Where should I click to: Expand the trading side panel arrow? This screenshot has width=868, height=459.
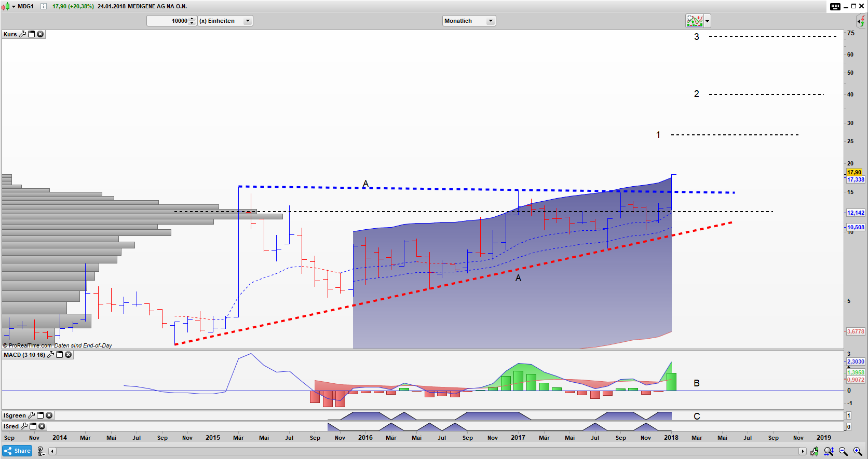pyautogui.click(x=861, y=21)
